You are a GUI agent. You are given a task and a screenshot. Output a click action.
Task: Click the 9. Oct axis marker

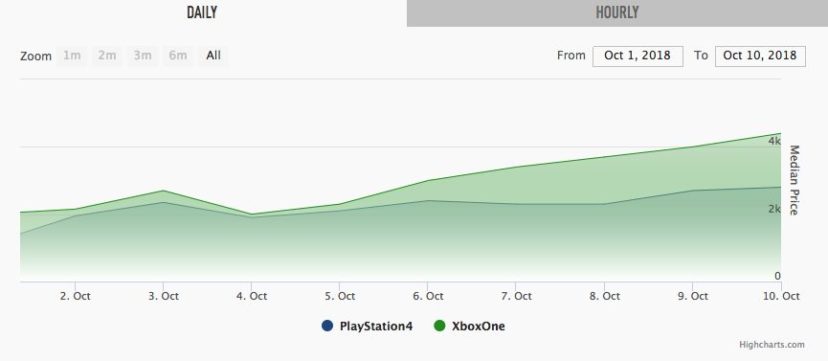point(692,296)
